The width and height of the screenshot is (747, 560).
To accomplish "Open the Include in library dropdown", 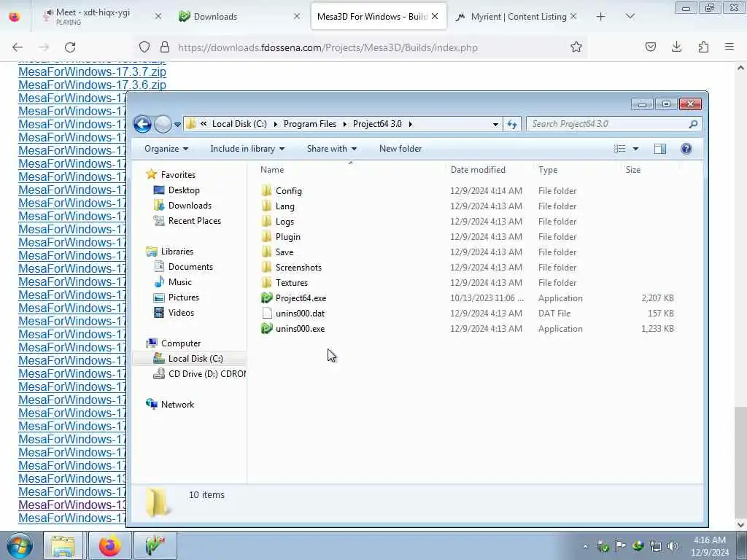I will click(x=247, y=149).
